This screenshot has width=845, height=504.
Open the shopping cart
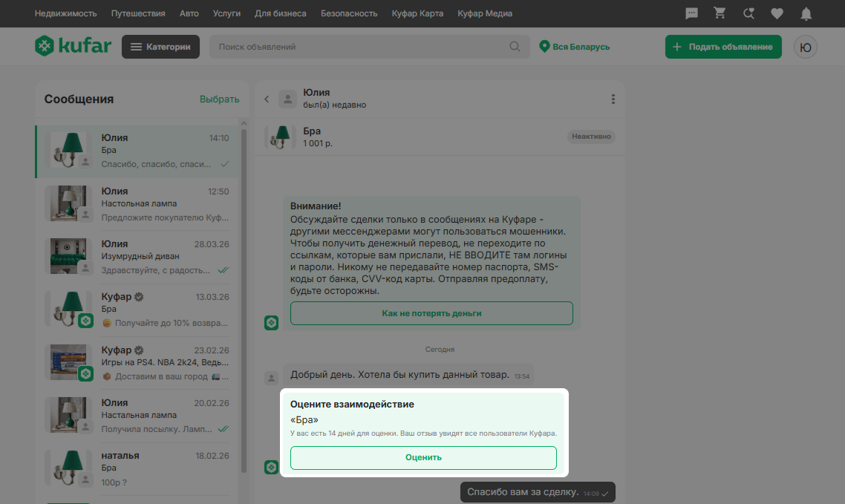(x=719, y=13)
